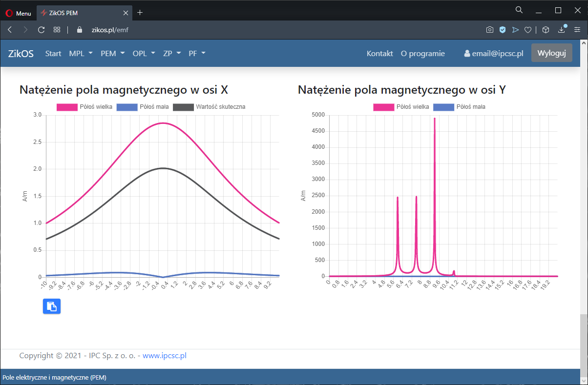Viewport: 588px width, 385px height.
Task: Open the ZP dropdown in navbar
Action: pos(172,54)
